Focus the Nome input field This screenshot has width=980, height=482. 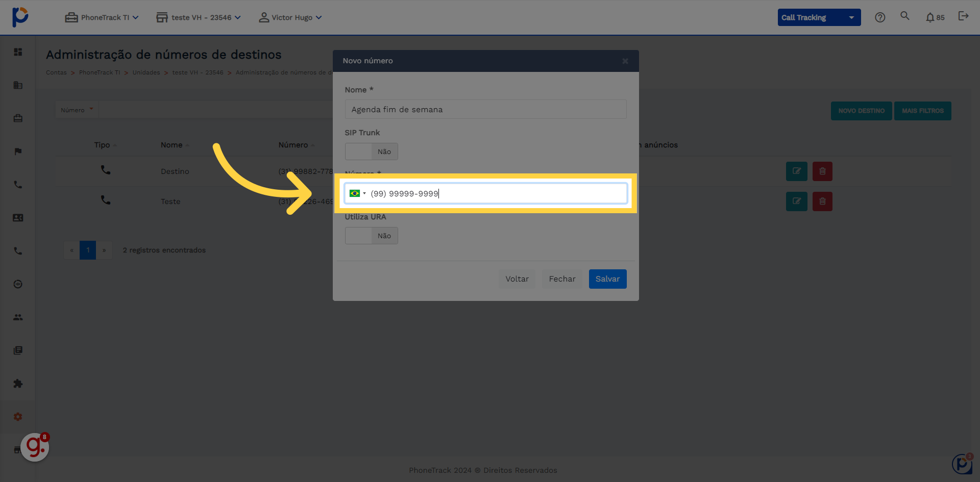485,109
